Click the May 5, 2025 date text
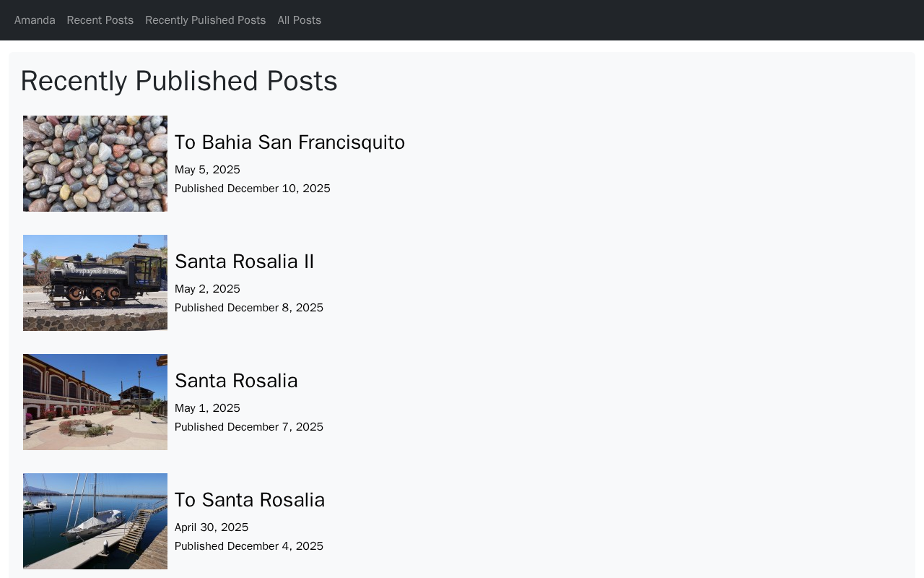 [x=207, y=170]
